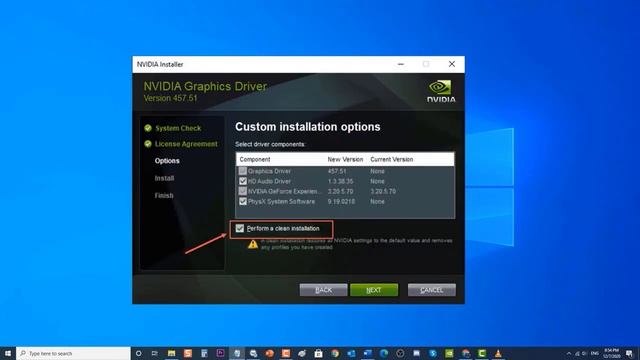Screen dimensions: 640x360
Task: Click the taskbar clock and date
Action: tap(611, 353)
